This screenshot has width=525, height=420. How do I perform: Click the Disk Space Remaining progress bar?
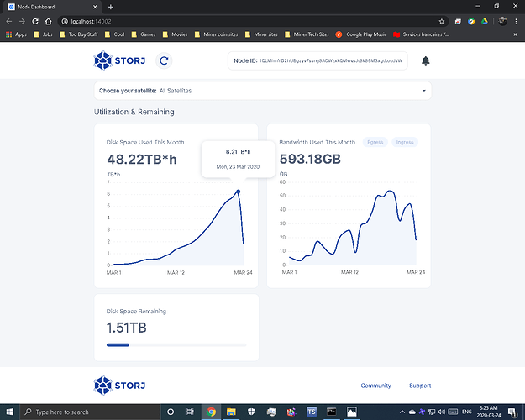pos(176,344)
